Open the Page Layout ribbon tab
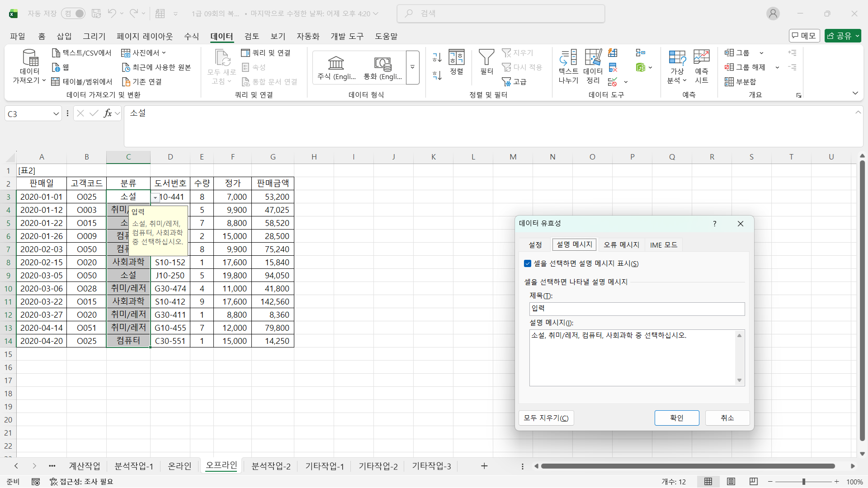Viewport: 868px width, 488px height. (145, 36)
